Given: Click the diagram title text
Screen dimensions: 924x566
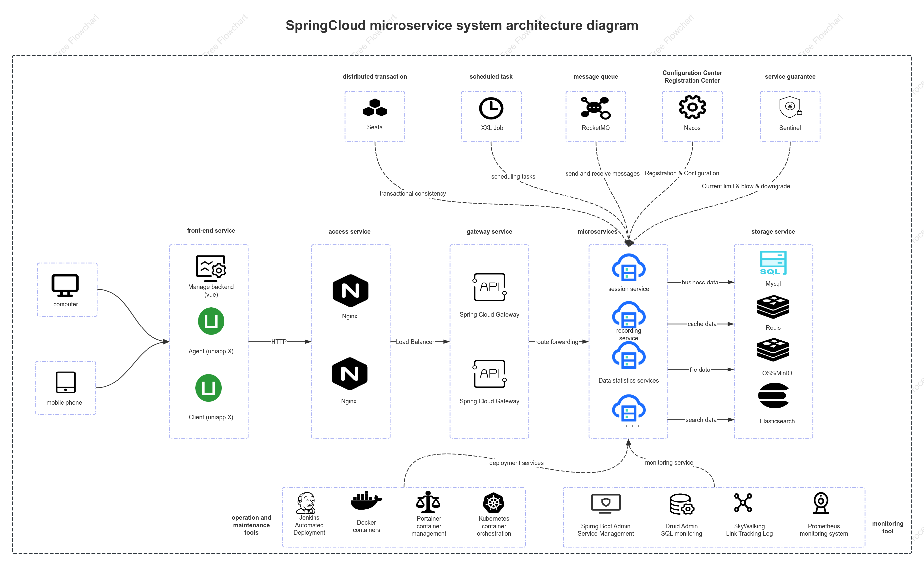Looking at the screenshot, I should point(462,25).
